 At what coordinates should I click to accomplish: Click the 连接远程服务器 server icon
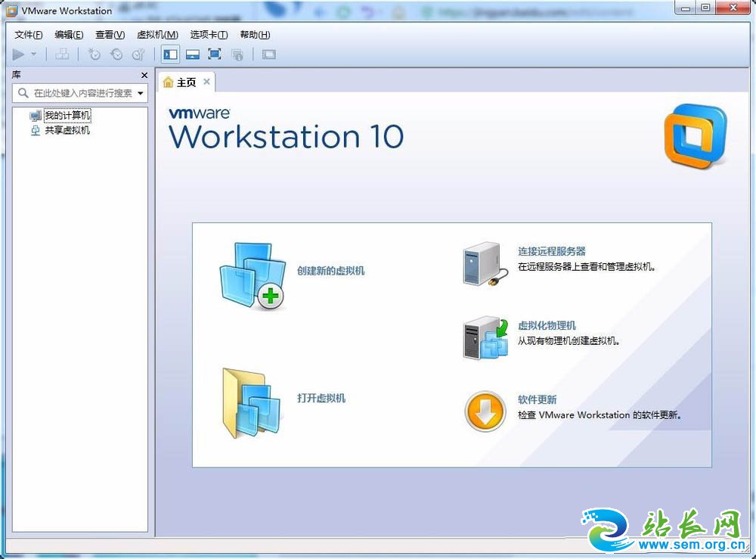click(x=485, y=264)
